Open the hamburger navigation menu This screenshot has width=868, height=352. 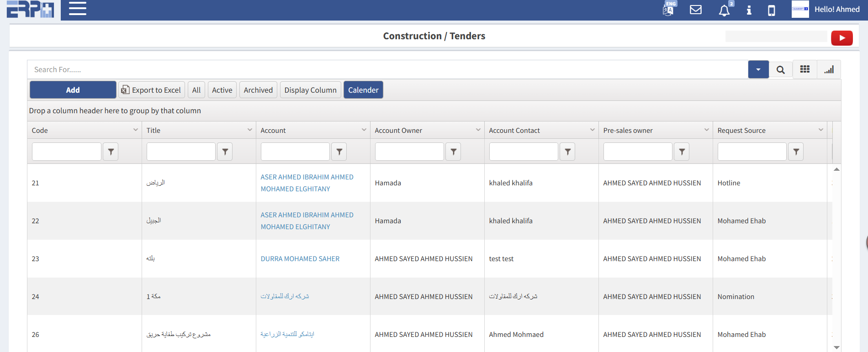point(77,9)
